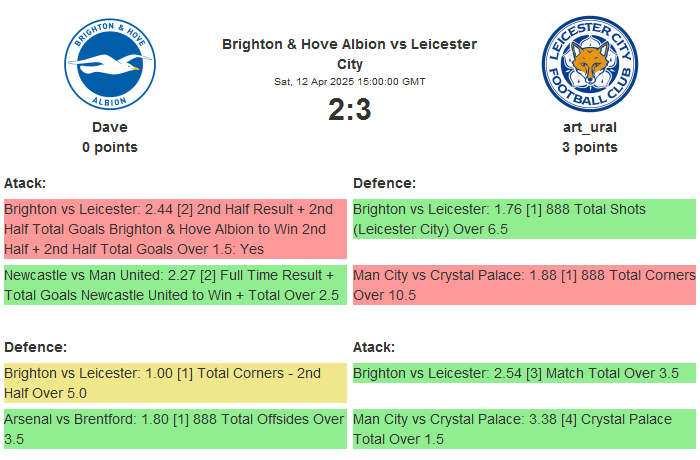Image resolution: width=700 pixels, height=460 pixels.
Task: Click Dave's Atack section heading
Action: point(25,183)
